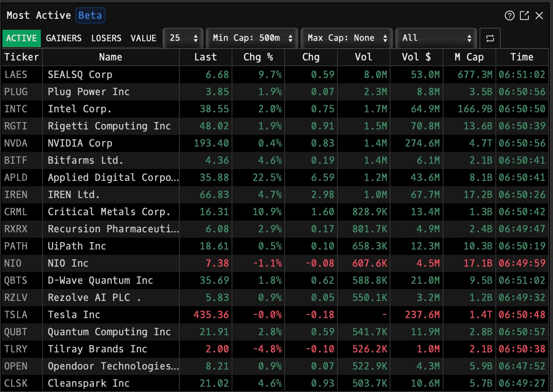Viewport: 553px width, 392px height.
Task: Select the QBTS ticker
Action: [x=16, y=281]
